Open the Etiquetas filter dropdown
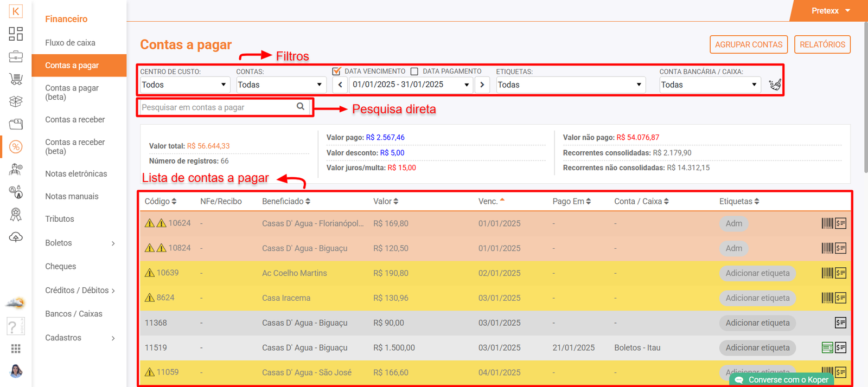This screenshot has height=387, width=868. point(570,85)
